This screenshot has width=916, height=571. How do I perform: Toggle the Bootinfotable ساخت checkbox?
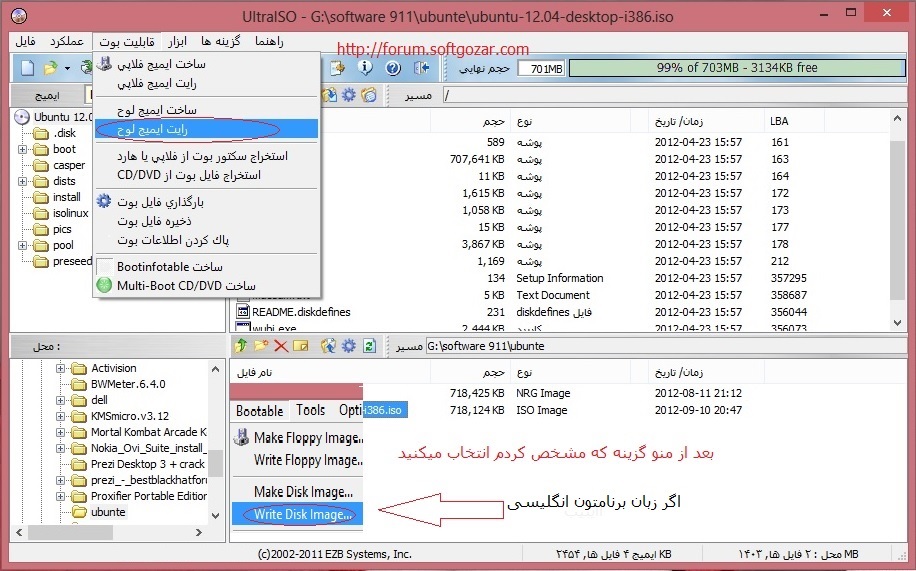(104, 267)
